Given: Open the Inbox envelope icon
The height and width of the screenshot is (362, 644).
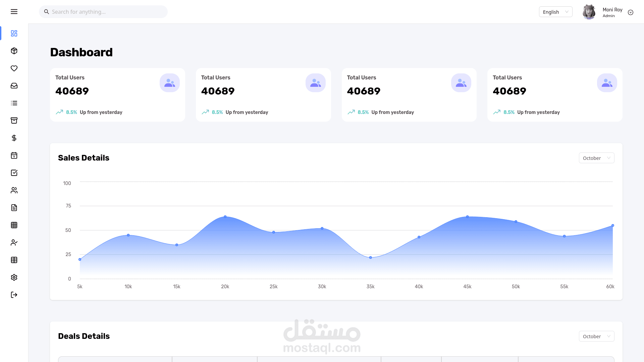Looking at the screenshot, I should (14, 85).
